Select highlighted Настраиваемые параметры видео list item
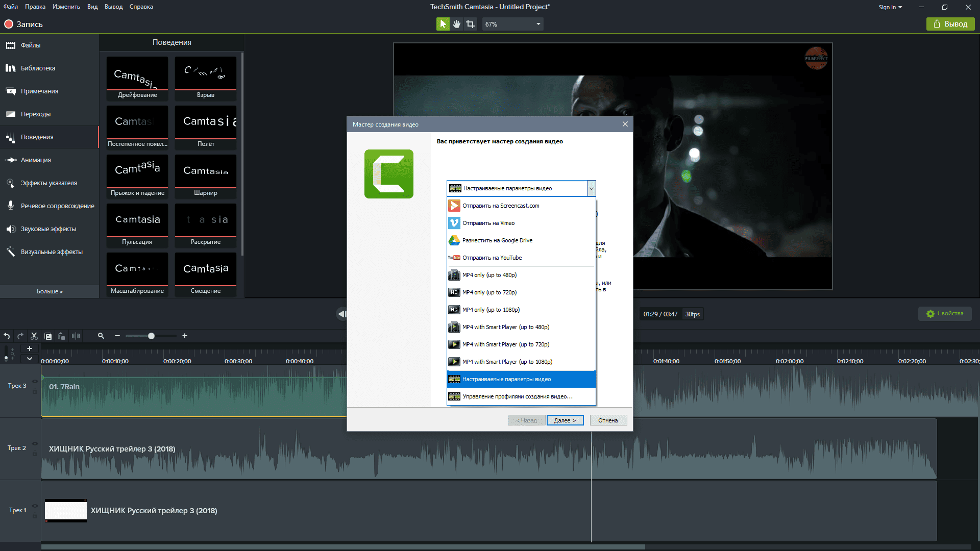The image size is (980, 551). [x=521, y=380]
